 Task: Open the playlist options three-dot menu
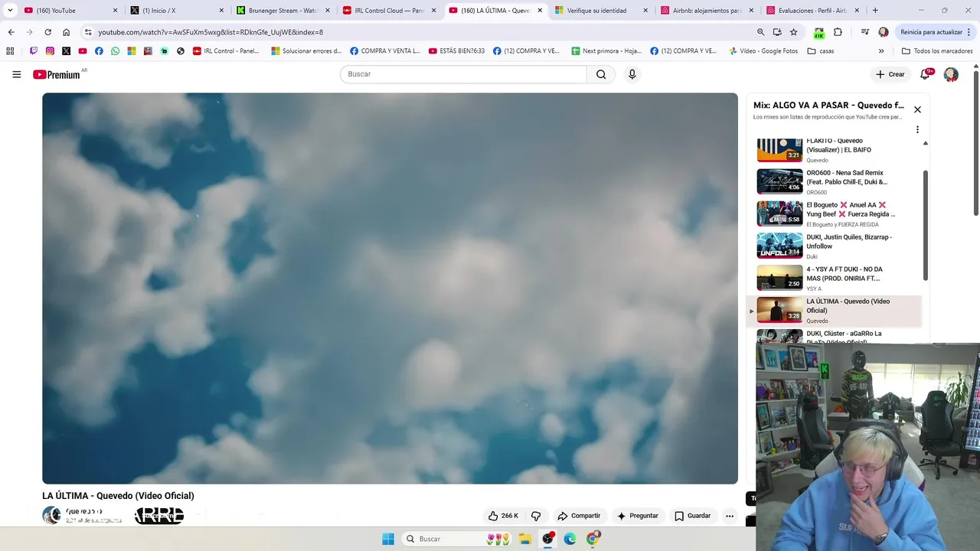pos(917,129)
